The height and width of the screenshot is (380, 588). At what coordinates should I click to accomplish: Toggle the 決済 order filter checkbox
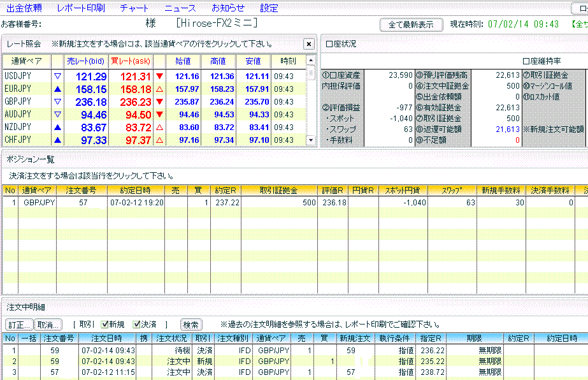[137, 325]
